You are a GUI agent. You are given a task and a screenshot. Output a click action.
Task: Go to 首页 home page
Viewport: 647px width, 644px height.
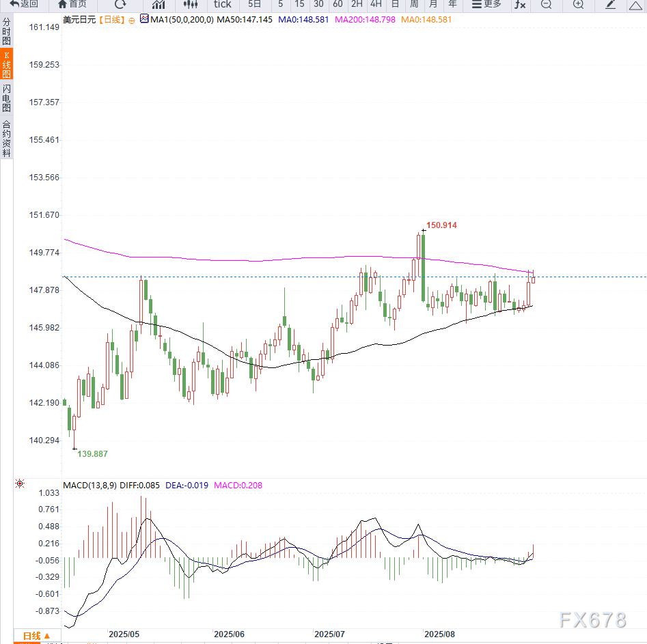point(72,4)
